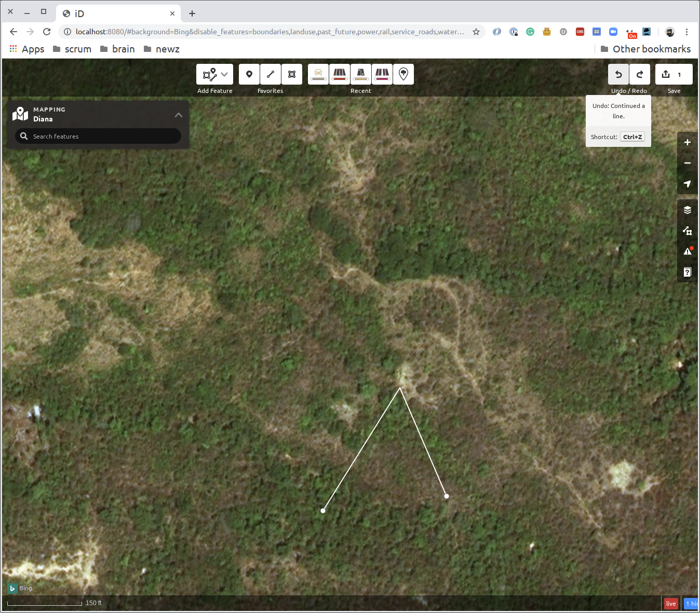Open the help panel
The width and height of the screenshot is (700, 613).
(688, 272)
